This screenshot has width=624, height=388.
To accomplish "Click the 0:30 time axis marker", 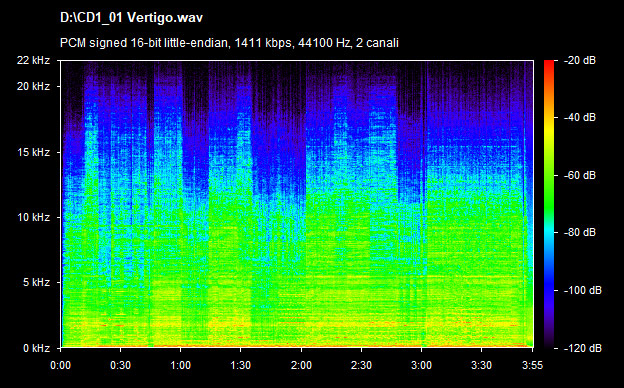I will [x=121, y=365].
